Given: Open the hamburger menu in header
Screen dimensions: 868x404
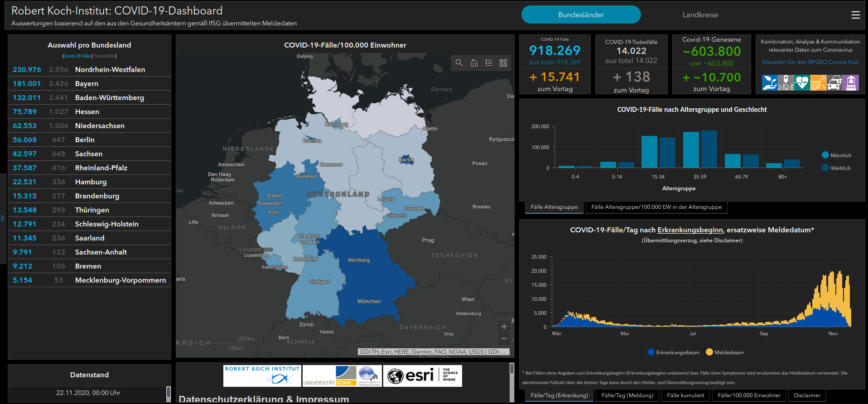Looking at the screenshot, I should click(855, 15).
